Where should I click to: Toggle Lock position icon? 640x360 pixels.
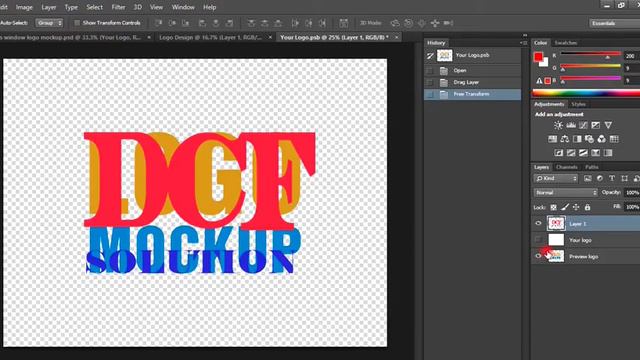[x=576, y=207]
